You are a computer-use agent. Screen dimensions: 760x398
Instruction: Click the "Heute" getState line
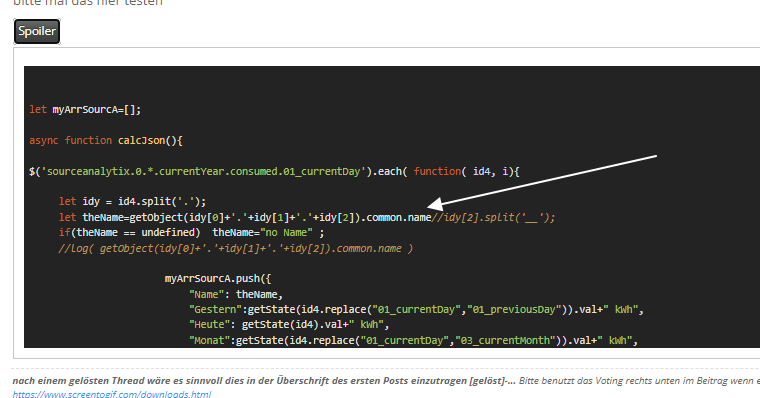[x=289, y=325]
